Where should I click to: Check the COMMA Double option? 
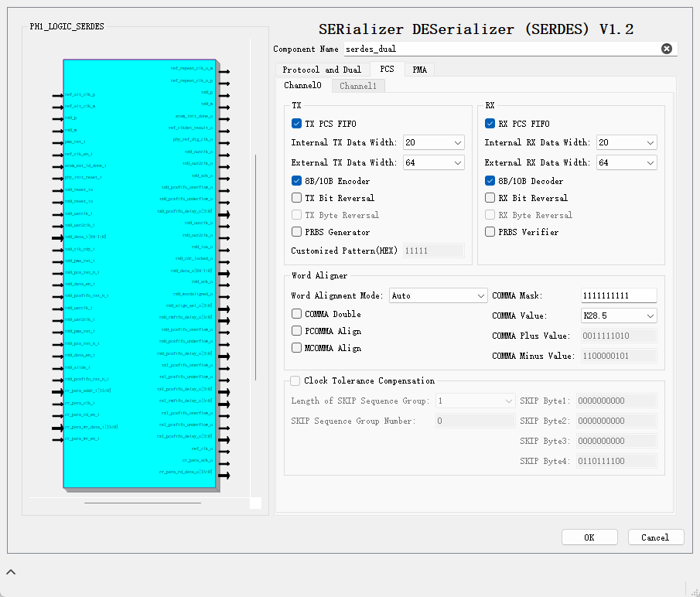(x=296, y=314)
